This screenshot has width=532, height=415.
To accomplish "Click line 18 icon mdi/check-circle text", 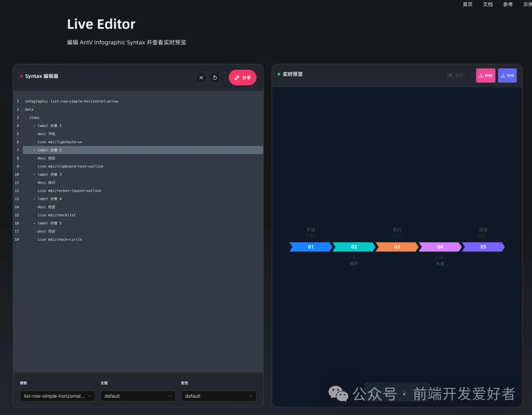I will pyautogui.click(x=60, y=240).
